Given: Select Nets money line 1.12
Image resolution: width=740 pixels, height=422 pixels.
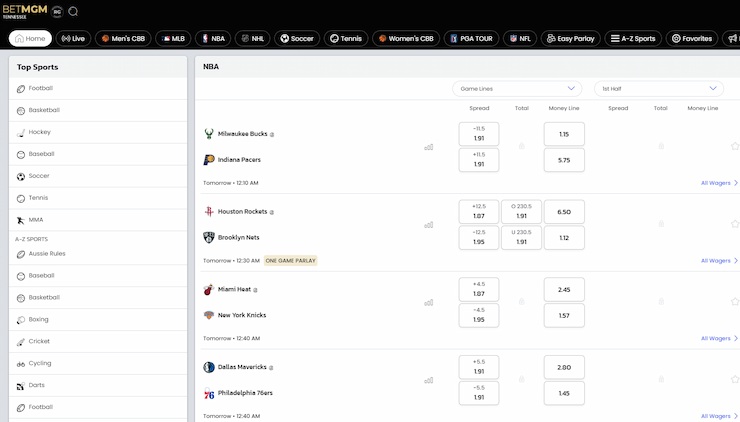Looking at the screenshot, I should click(x=564, y=237).
